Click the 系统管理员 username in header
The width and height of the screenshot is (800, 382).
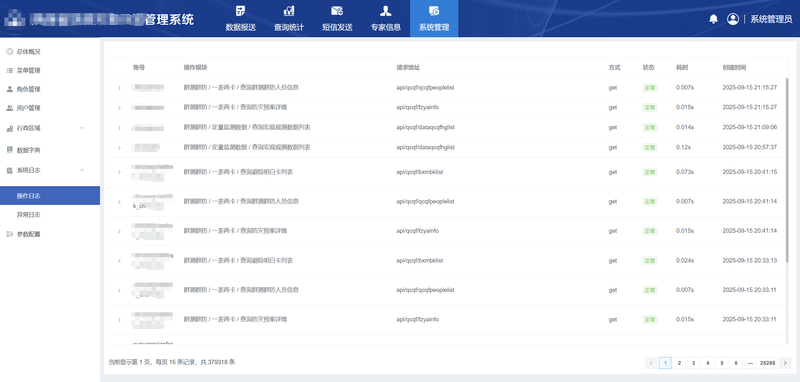[x=771, y=19]
